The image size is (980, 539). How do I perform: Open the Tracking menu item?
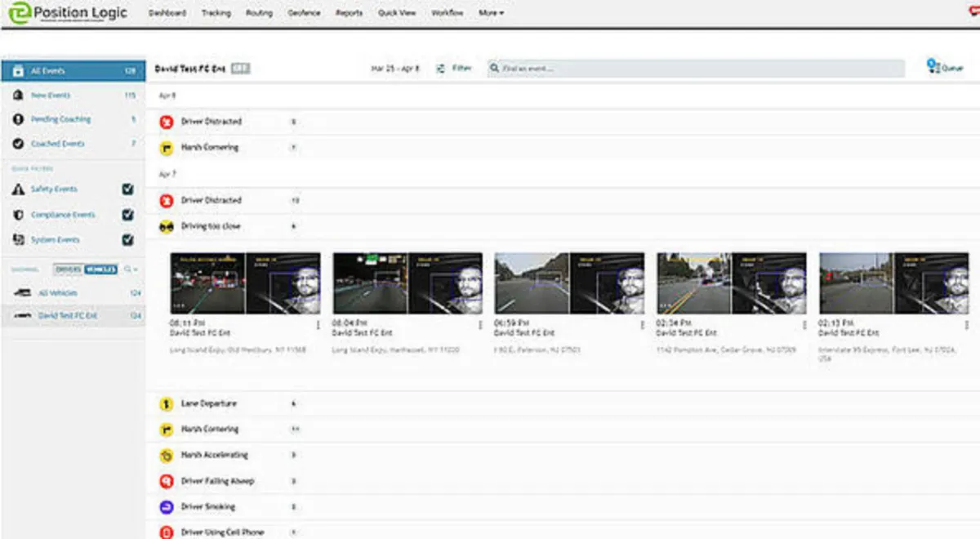point(216,13)
